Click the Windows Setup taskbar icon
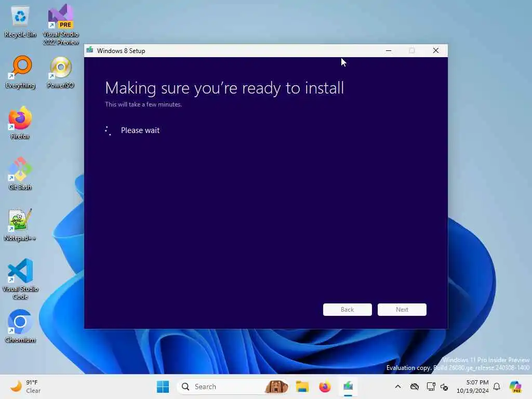 348,387
